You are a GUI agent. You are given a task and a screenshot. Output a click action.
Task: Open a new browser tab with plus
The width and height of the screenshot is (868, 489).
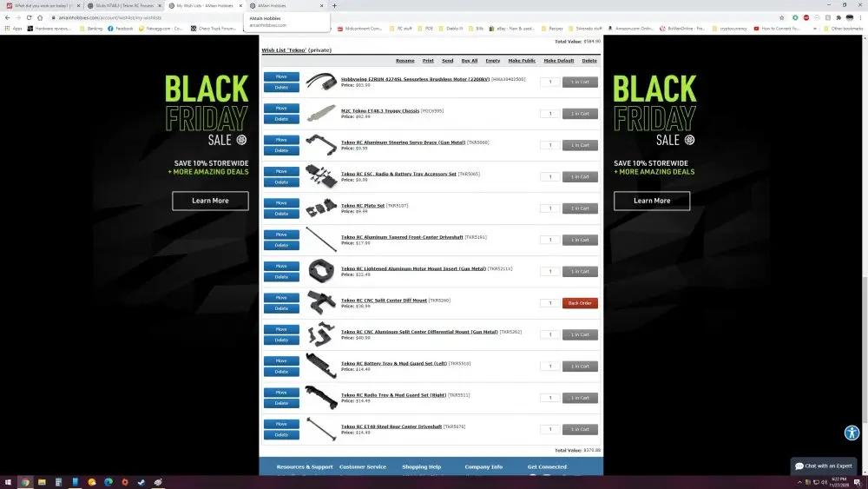(334, 5)
